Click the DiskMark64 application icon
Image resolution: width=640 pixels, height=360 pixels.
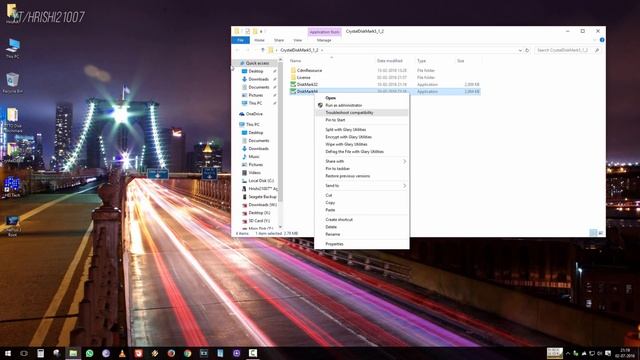point(293,91)
